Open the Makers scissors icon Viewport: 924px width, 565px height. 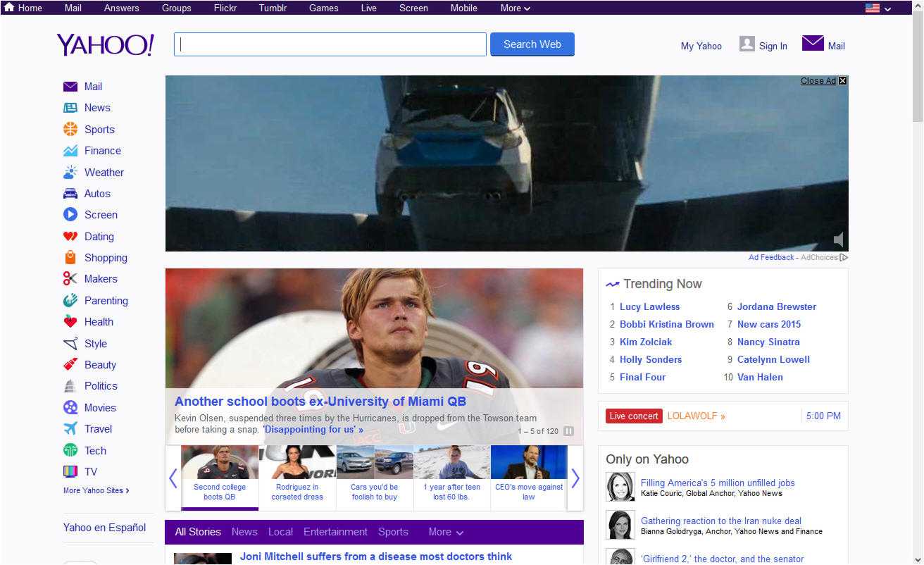tap(70, 279)
